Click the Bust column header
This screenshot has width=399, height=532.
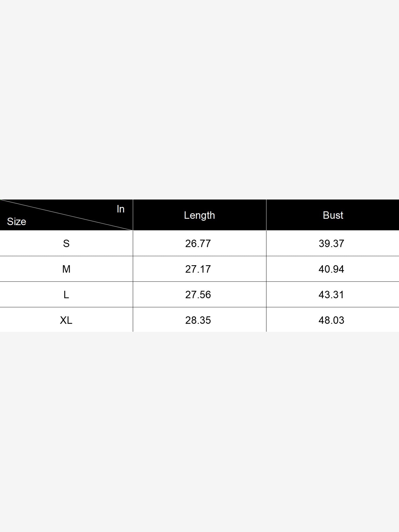point(333,215)
